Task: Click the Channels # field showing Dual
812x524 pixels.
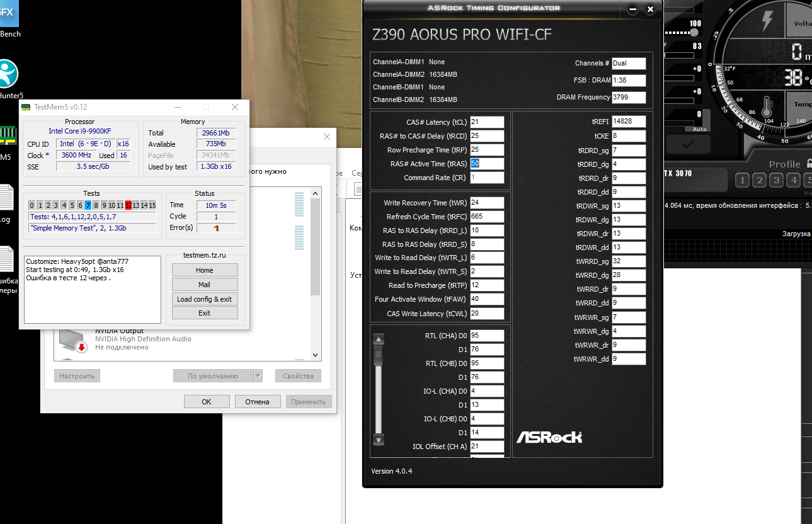Action: 629,63
